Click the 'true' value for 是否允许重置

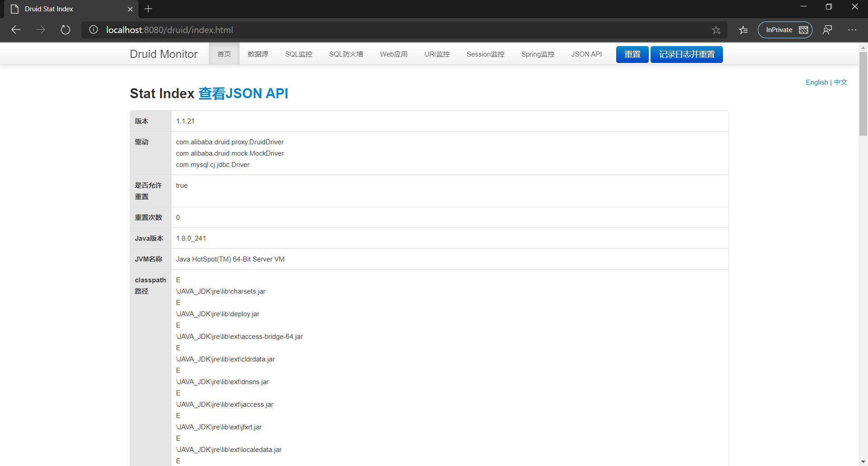(x=182, y=185)
